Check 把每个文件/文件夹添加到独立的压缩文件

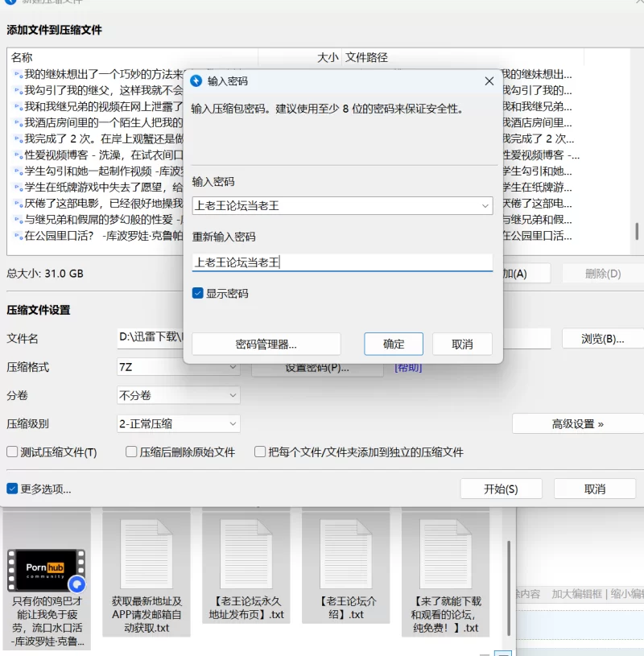tap(260, 452)
